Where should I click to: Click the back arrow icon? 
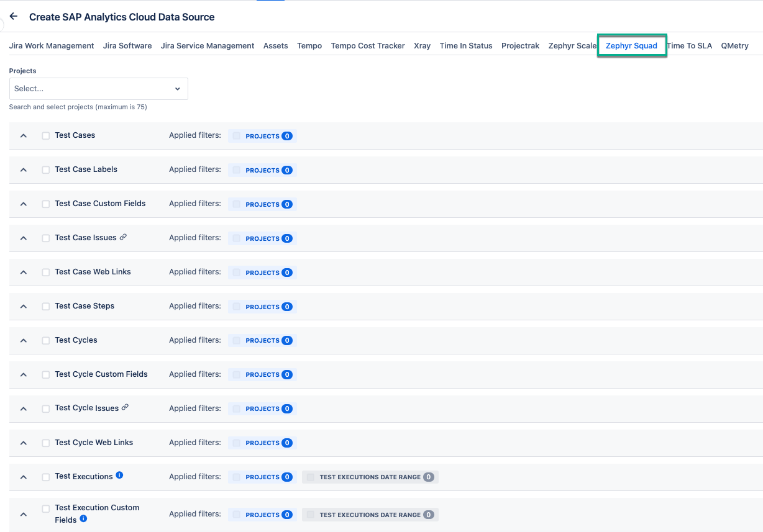click(14, 17)
